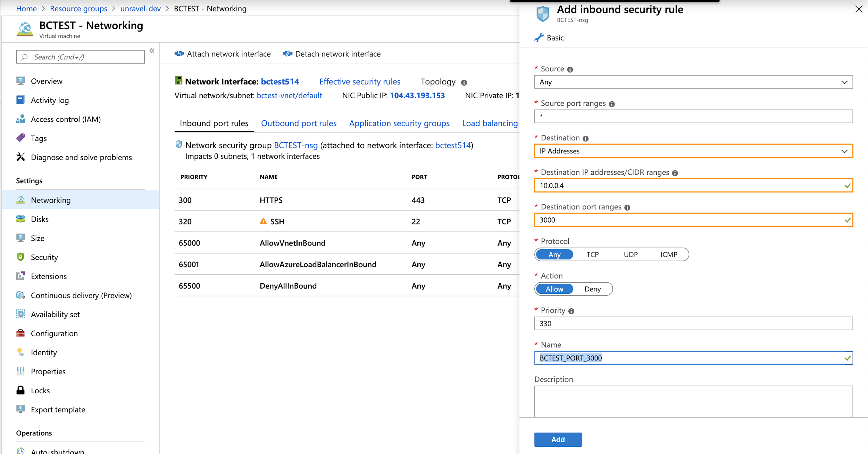Click the Source port ranges field
868x454 pixels.
tap(693, 116)
